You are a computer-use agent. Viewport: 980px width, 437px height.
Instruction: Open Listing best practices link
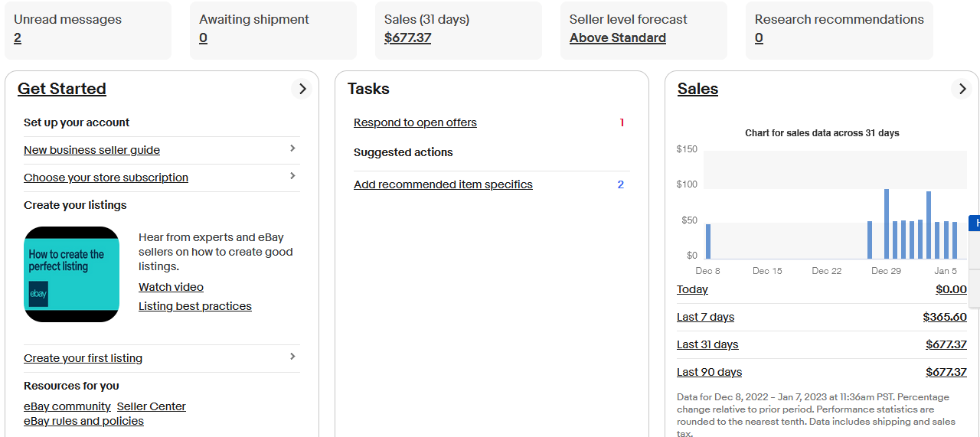tap(195, 306)
